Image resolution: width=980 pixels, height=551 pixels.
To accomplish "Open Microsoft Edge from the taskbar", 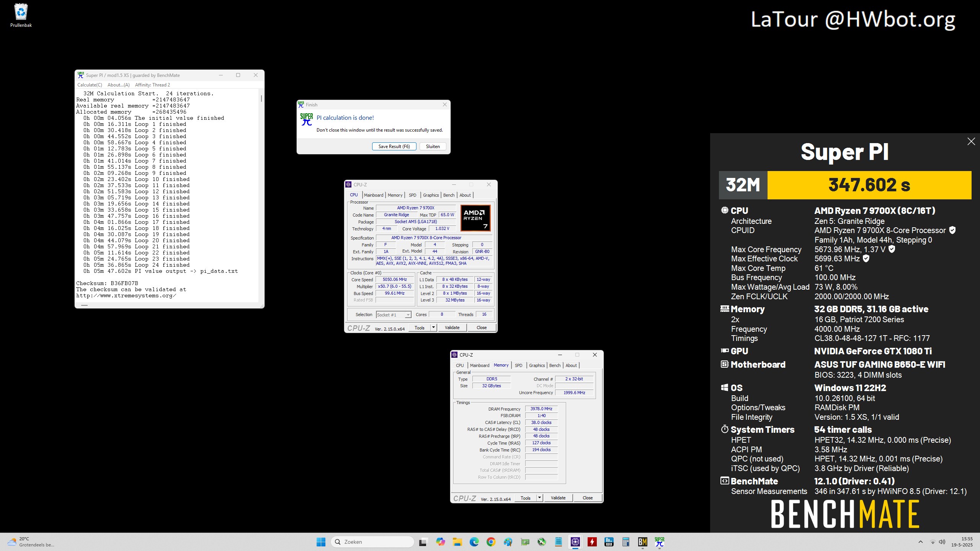I will tap(474, 542).
